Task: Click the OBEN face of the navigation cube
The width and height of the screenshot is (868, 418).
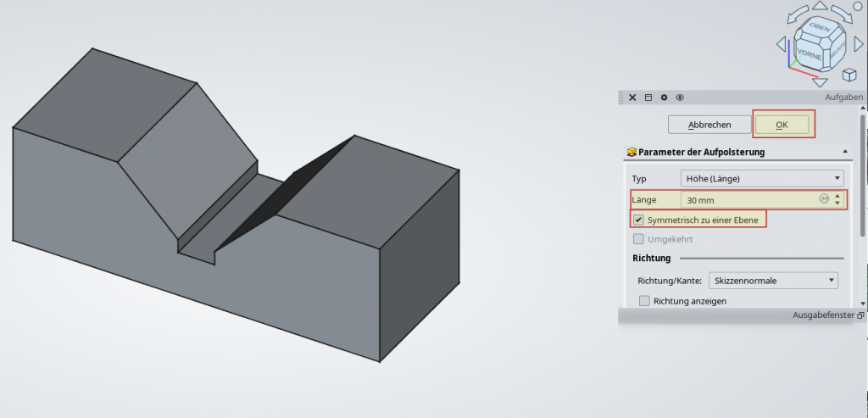Action: click(819, 28)
